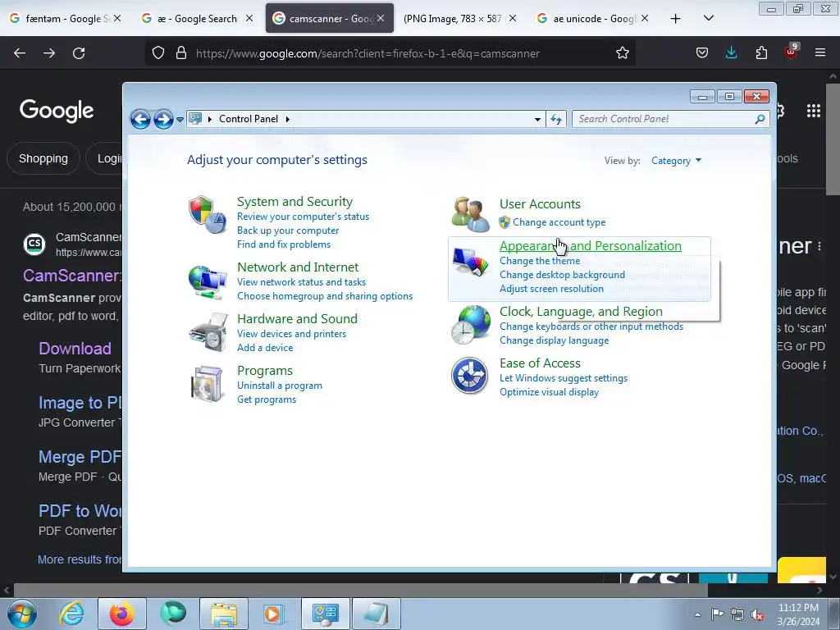Open the Firefox hamburger menu
The image size is (840, 630).
(x=819, y=52)
